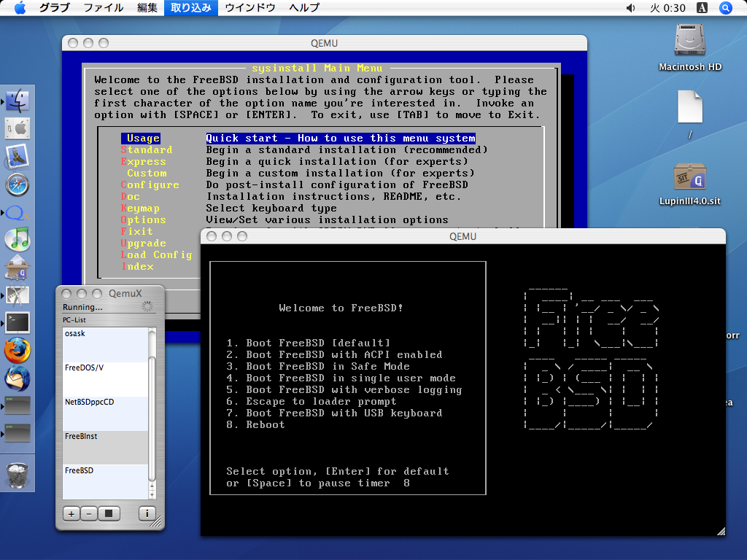Open PC info with the i button

click(x=147, y=514)
